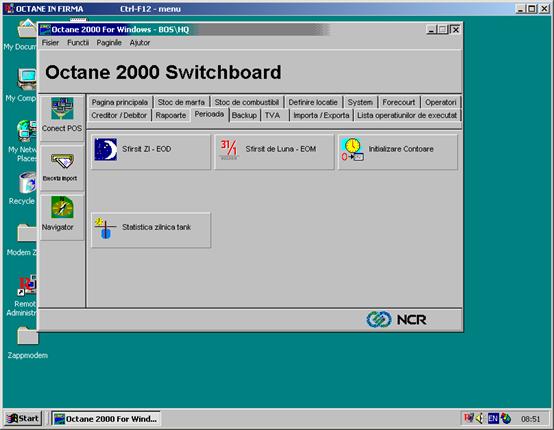Open the Ajutor menu

pyautogui.click(x=140, y=43)
